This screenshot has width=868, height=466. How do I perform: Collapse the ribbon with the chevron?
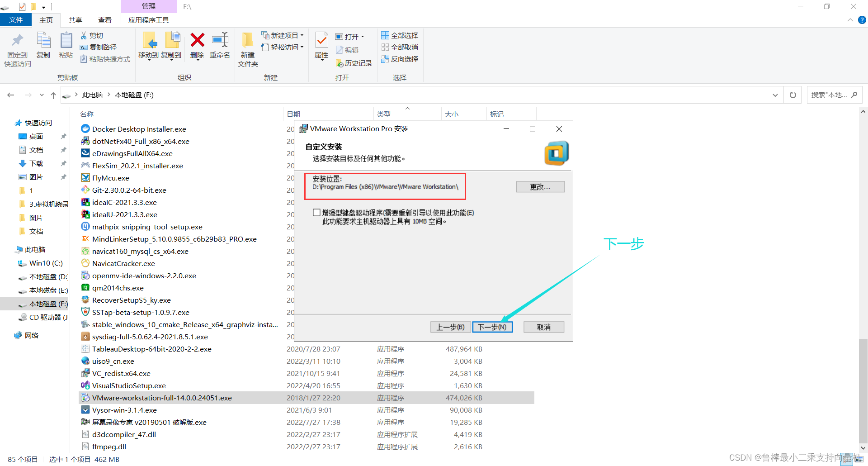[x=850, y=20]
